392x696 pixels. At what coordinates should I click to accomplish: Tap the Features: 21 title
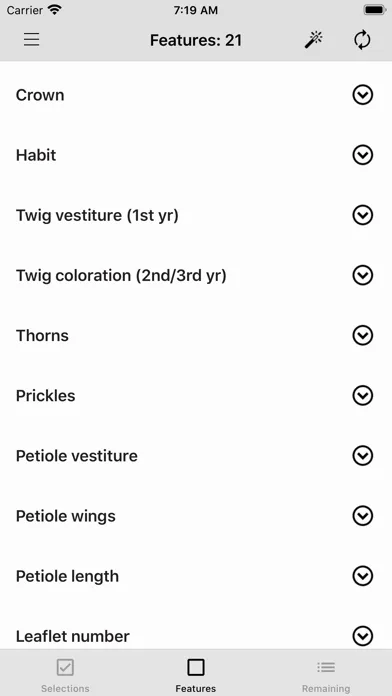click(196, 40)
